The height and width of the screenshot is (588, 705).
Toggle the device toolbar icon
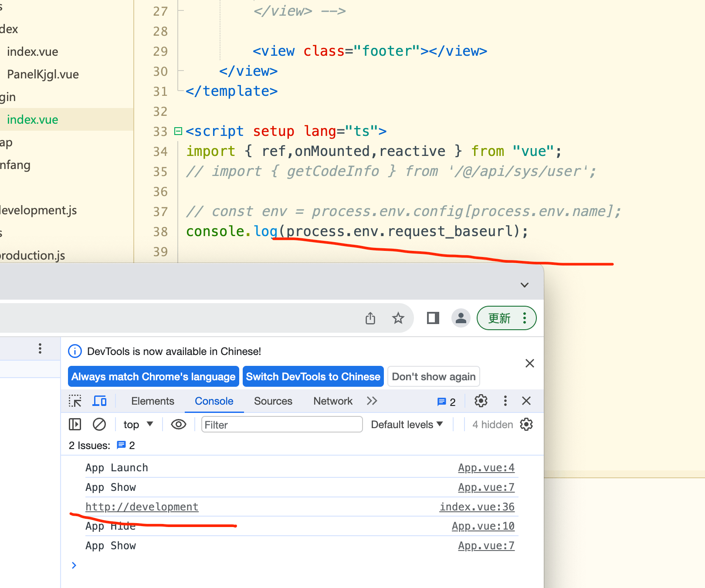point(99,401)
